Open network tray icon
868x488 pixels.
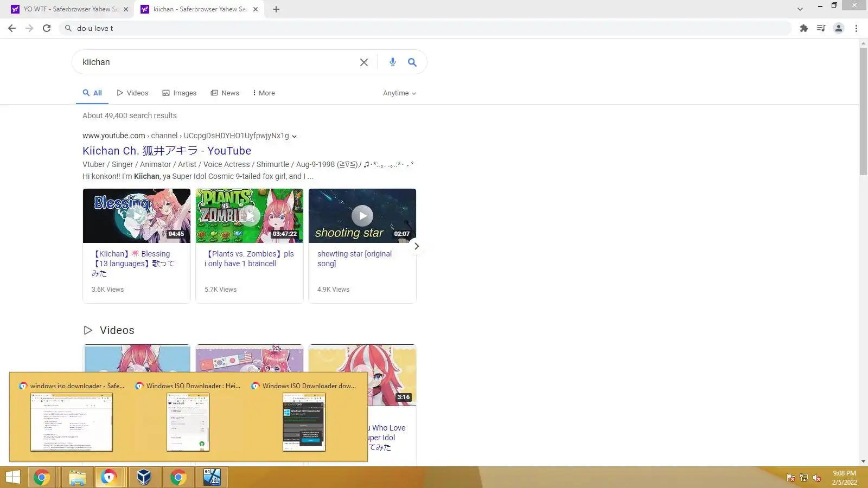(x=804, y=478)
